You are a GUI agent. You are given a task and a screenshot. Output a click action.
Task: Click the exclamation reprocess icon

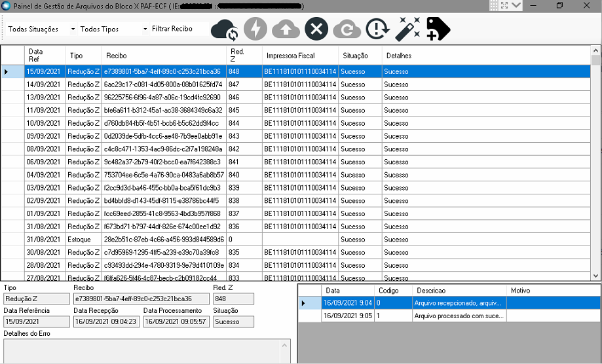pos(377,29)
